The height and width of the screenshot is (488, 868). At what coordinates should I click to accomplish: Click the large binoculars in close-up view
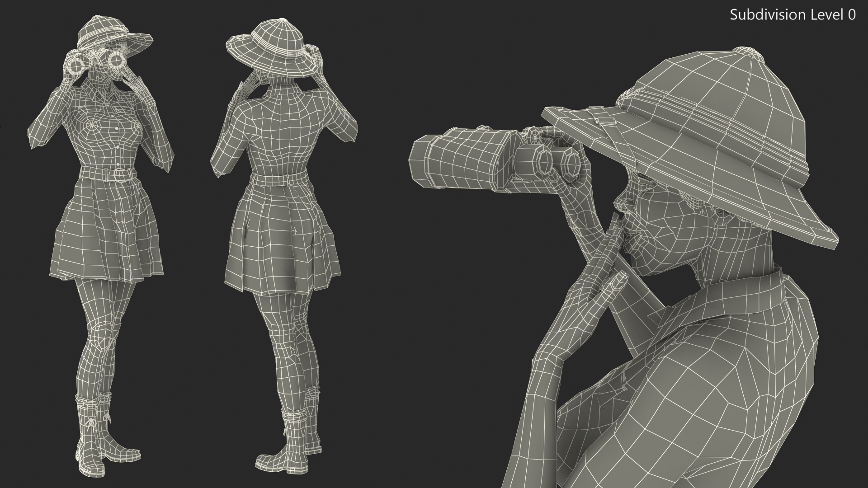[466, 159]
